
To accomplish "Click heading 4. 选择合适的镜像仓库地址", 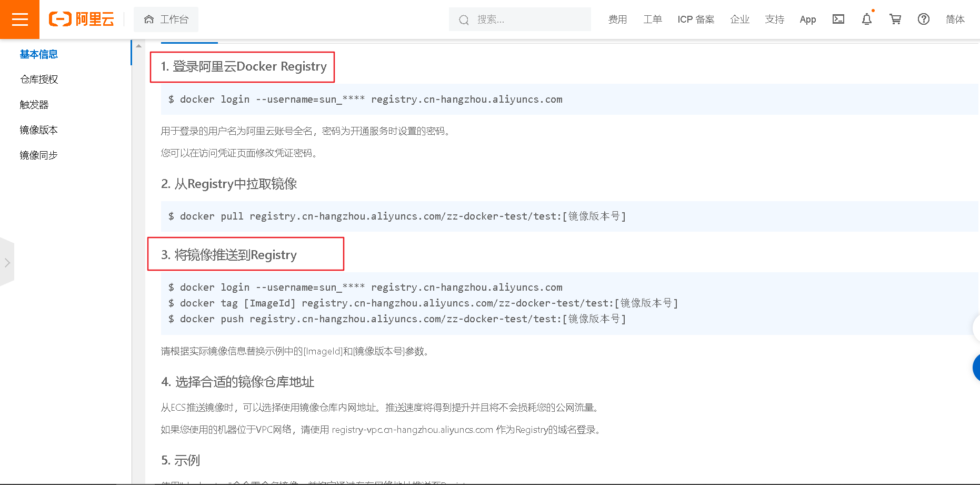I will (238, 382).
